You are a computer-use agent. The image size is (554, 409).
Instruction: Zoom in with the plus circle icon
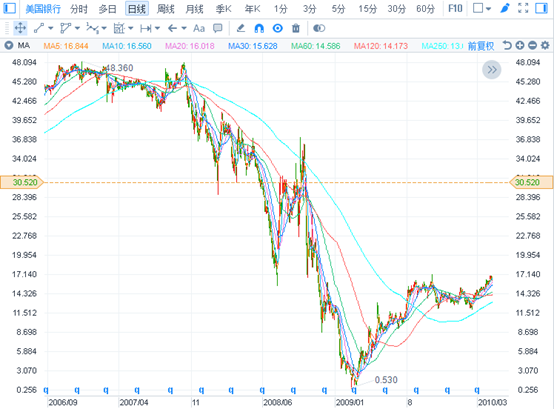520,45
